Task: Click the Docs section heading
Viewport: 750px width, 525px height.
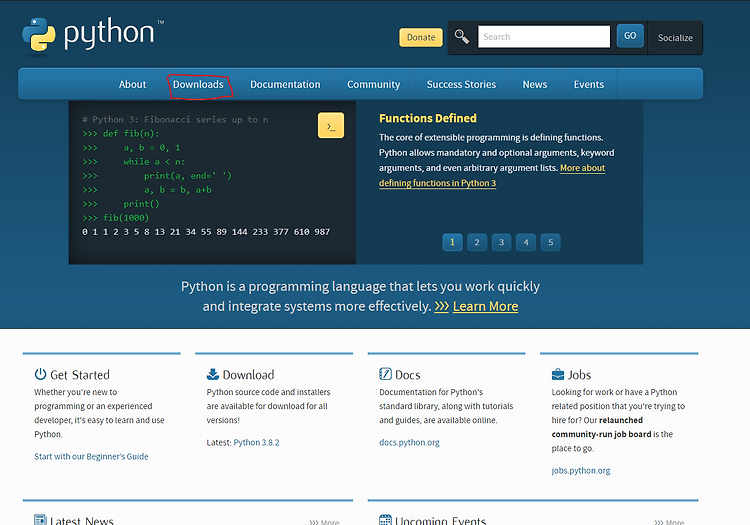Action: (408, 375)
